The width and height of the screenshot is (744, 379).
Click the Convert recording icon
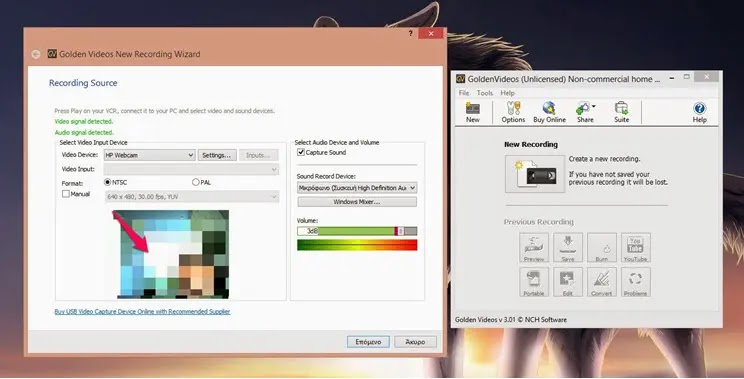point(602,282)
